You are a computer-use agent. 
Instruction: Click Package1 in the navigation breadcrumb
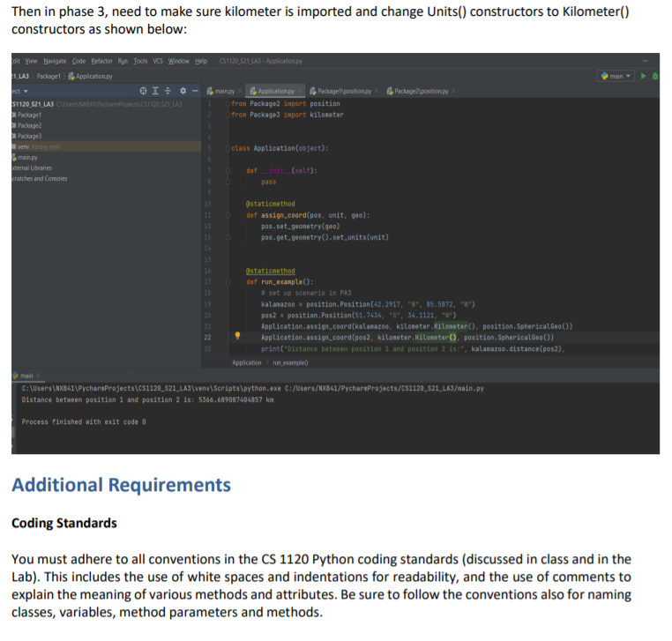pyautogui.click(x=49, y=77)
